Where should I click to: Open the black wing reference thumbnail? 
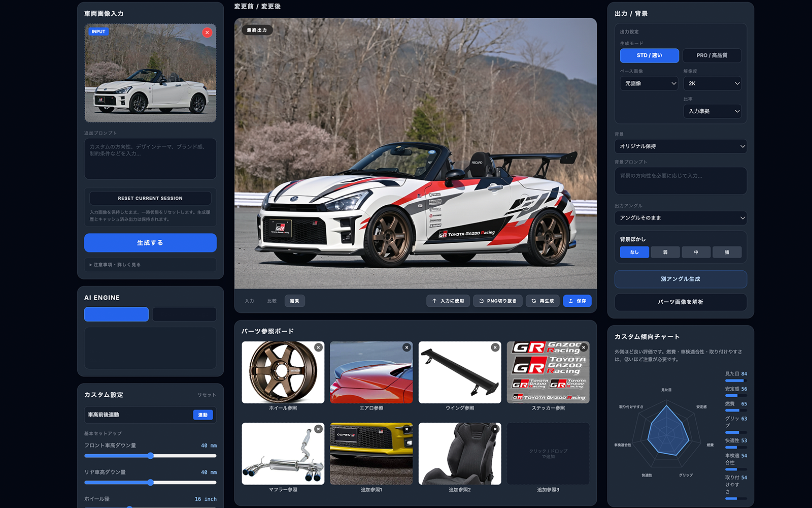(460, 372)
